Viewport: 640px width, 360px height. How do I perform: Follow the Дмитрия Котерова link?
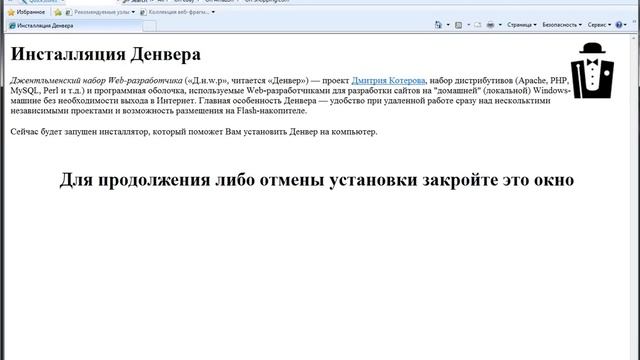pyautogui.click(x=388, y=80)
